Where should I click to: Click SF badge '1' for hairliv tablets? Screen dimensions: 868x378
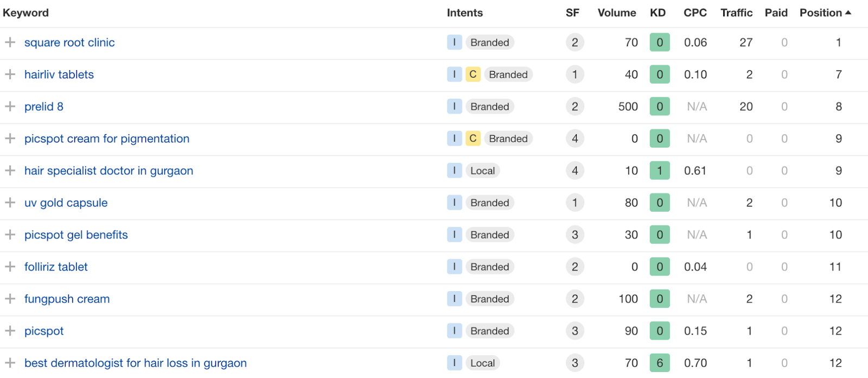pyautogui.click(x=575, y=74)
